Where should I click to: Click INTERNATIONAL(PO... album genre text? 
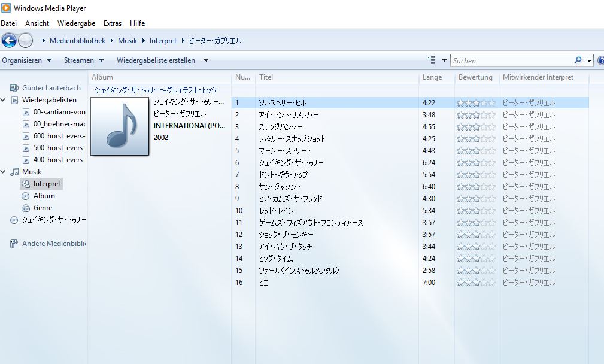(190, 126)
